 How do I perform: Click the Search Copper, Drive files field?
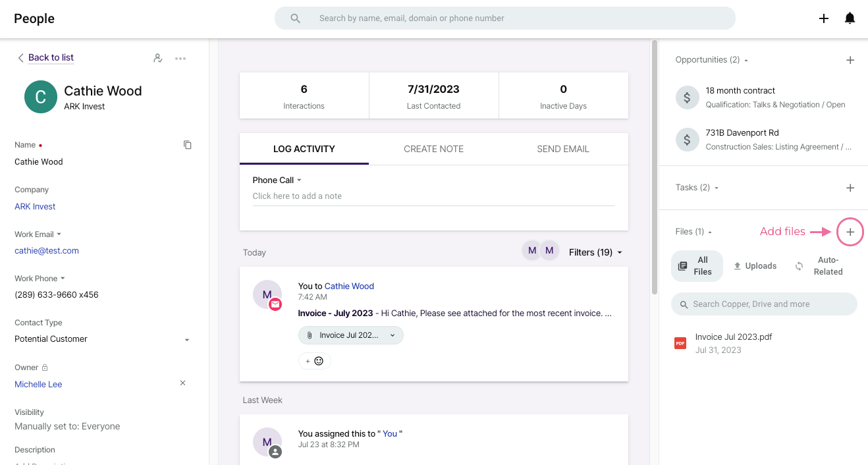coord(764,304)
